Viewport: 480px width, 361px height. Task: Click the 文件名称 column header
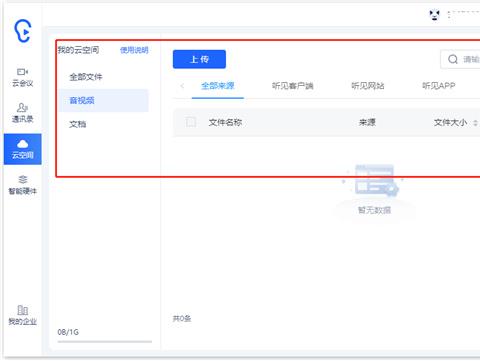225,122
